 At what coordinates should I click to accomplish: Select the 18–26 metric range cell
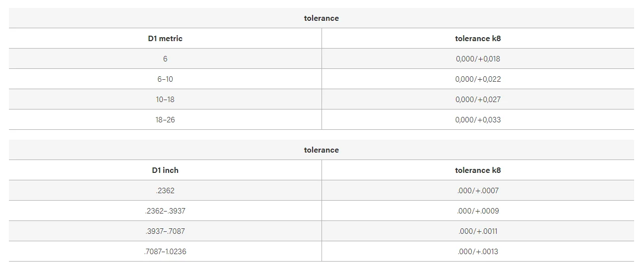(x=165, y=119)
